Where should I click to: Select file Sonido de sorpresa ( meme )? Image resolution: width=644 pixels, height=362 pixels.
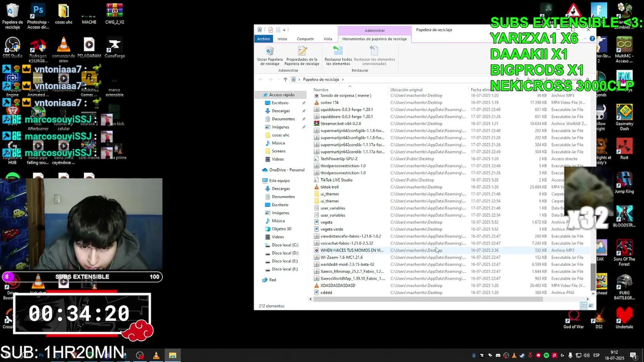tap(346, 95)
